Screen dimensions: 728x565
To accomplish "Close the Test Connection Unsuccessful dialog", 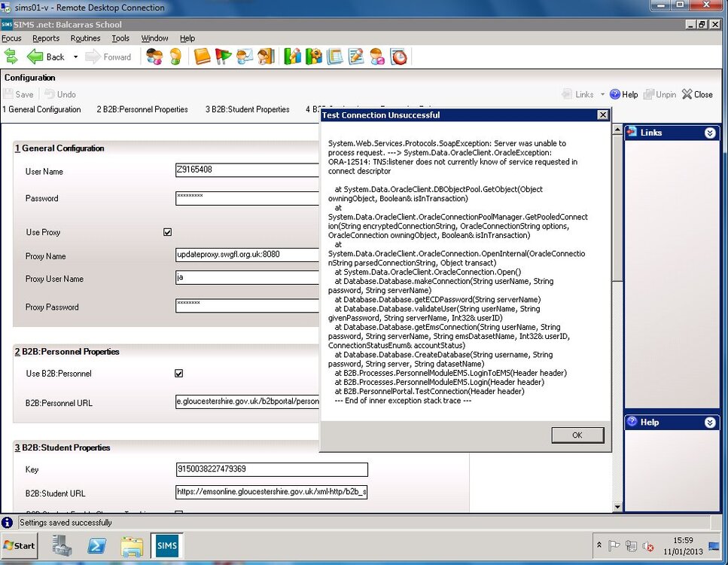I will (x=602, y=115).
